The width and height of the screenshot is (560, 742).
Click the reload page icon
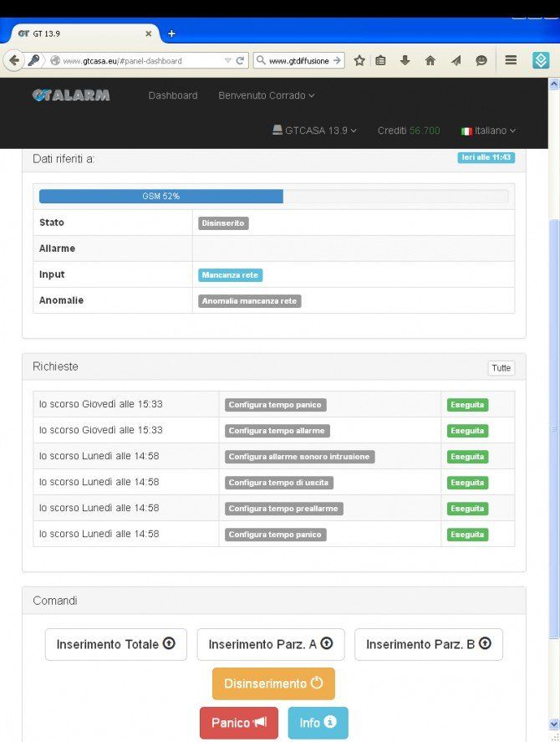[240, 60]
